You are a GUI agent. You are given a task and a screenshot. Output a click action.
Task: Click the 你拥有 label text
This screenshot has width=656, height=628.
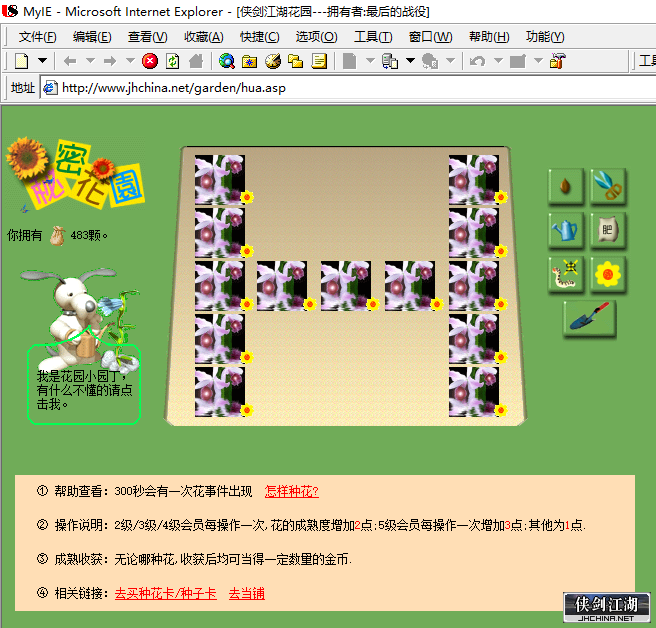(x=24, y=235)
